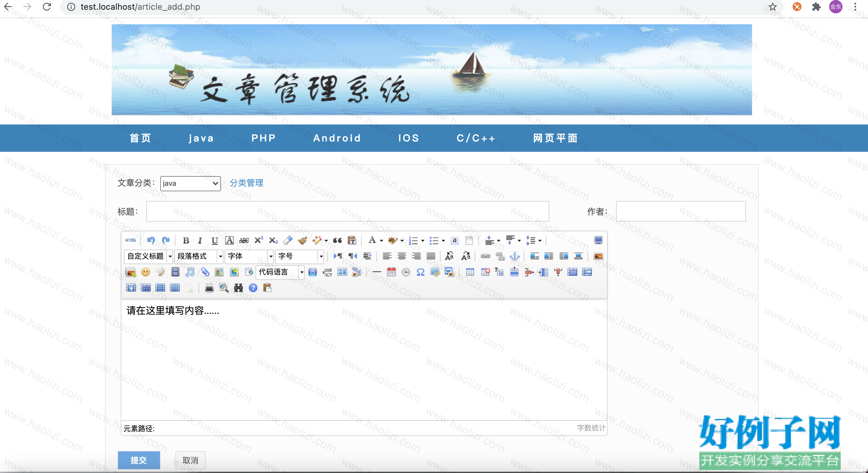Viewport: 868px width, 473px height.
Task: Insert a video with film icon
Action: click(x=175, y=272)
